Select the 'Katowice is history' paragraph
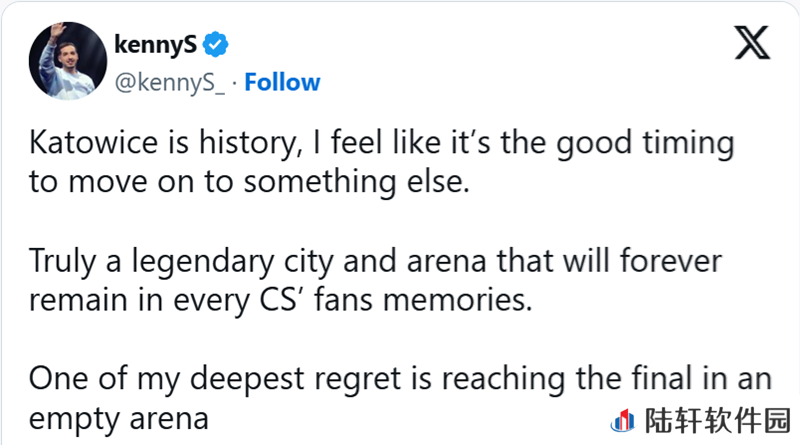 coord(382,161)
